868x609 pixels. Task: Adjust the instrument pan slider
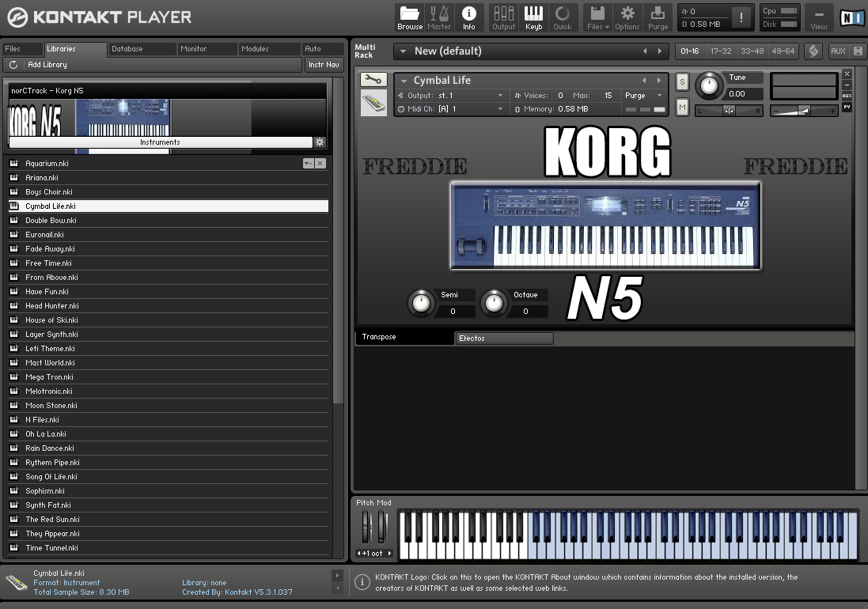pyautogui.click(x=729, y=111)
